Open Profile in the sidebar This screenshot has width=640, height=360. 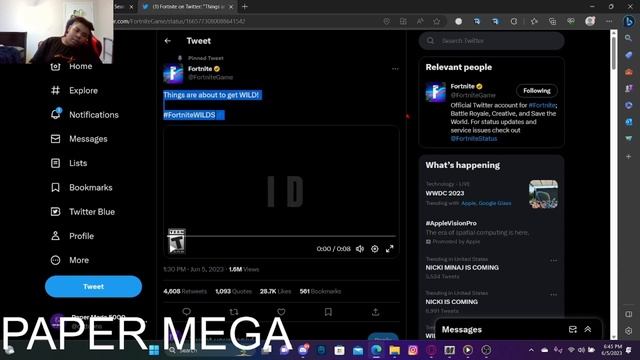72,236
